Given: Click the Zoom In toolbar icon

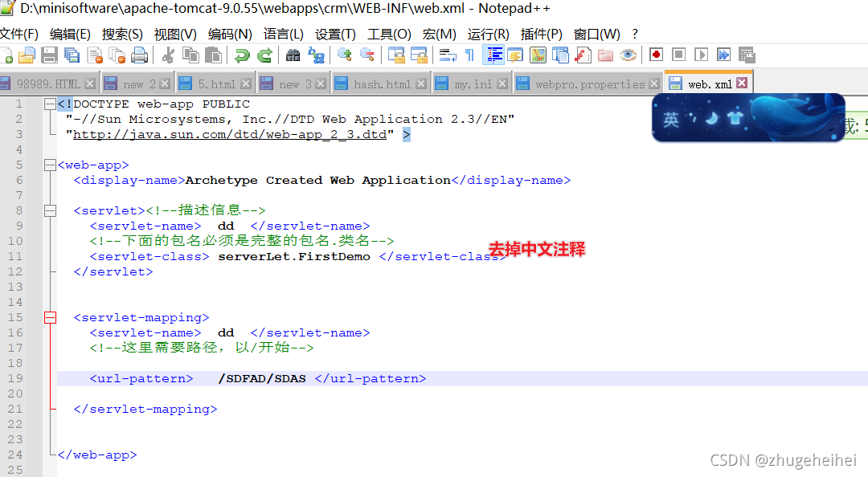Looking at the screenshot, I should [x=344, y=55].
